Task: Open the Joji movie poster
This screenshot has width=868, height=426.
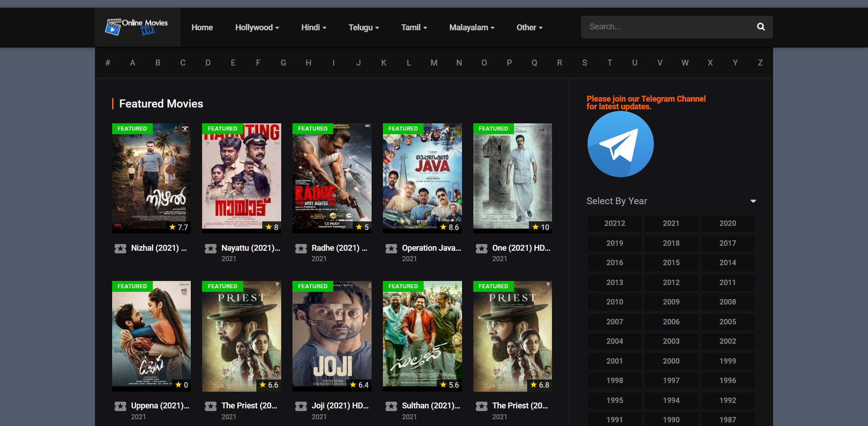Action: point(332,336)
